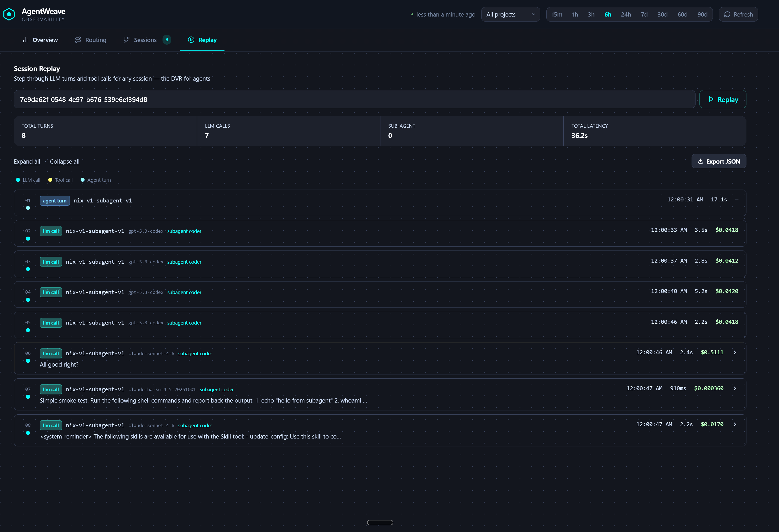
Task: Click the AgentWeave hexagon logo
Action: point(9,14)
